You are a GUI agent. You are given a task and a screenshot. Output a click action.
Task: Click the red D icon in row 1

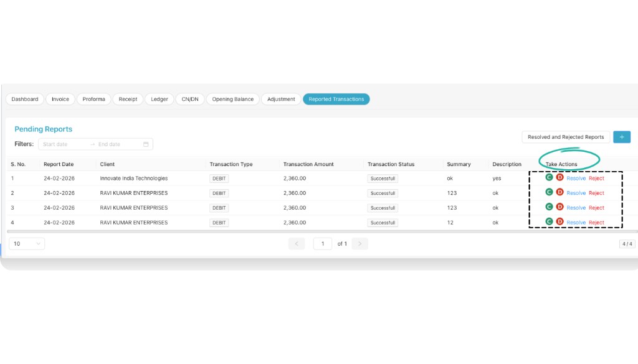pyautogui.click(x=559, y=177)
